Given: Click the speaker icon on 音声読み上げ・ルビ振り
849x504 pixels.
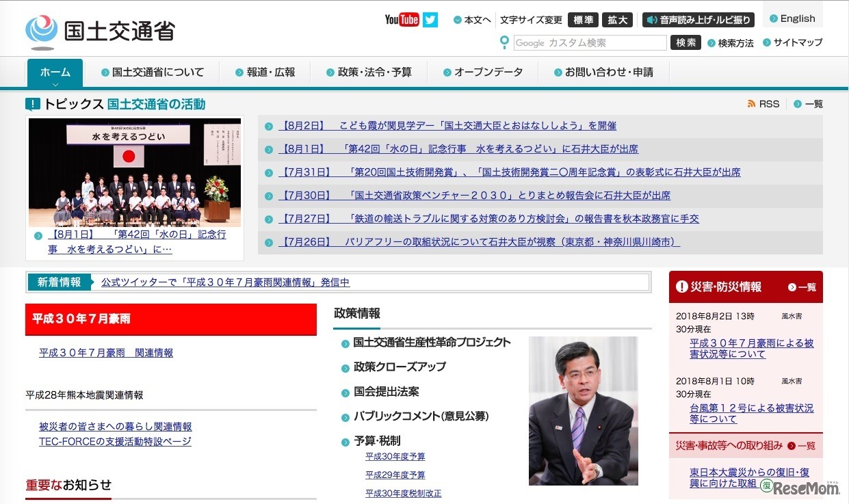Looking at the screenshot, I should (650, 19).
